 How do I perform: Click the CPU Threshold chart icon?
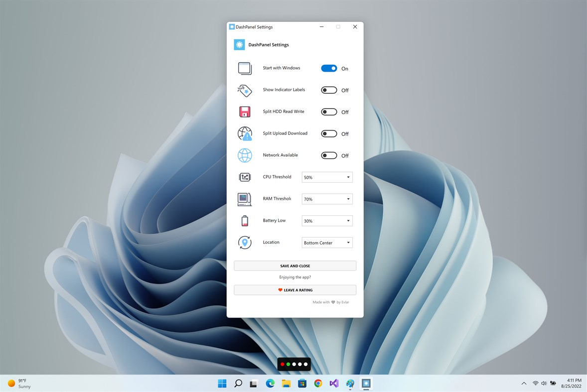[244, 177]
